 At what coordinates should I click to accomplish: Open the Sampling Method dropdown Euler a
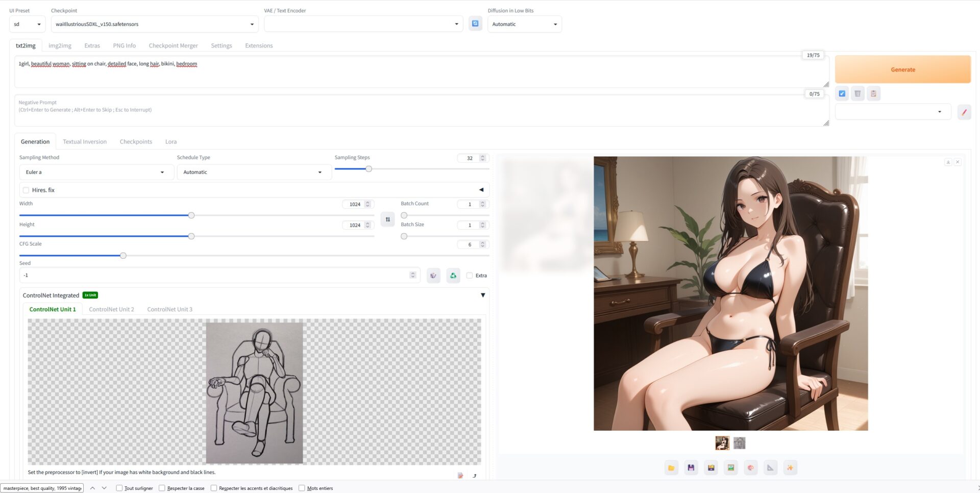tap(96, 172)
